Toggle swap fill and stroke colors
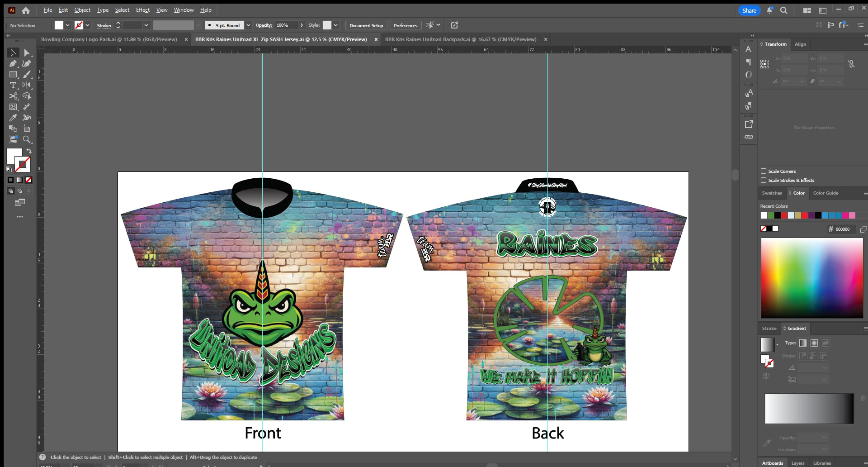868x467 pixels. point(29,151)
